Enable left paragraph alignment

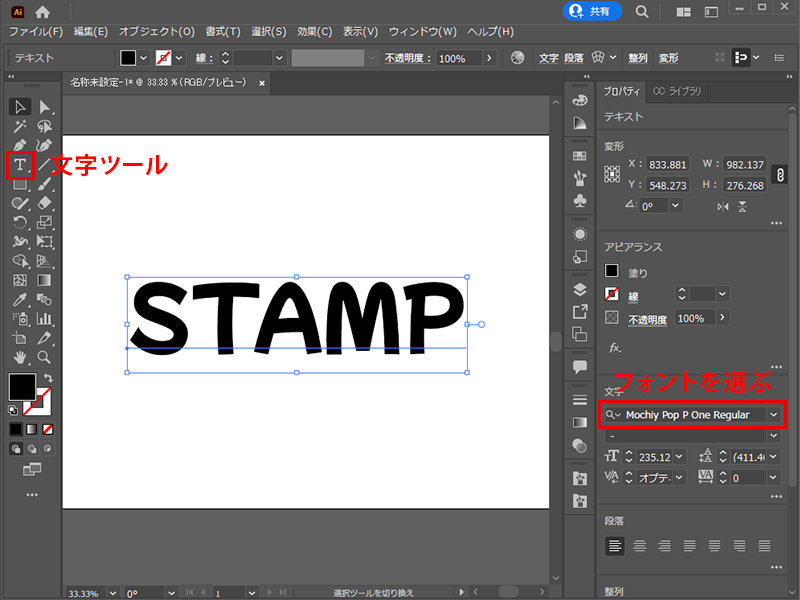pyautogui.click(x=613, y=545)
